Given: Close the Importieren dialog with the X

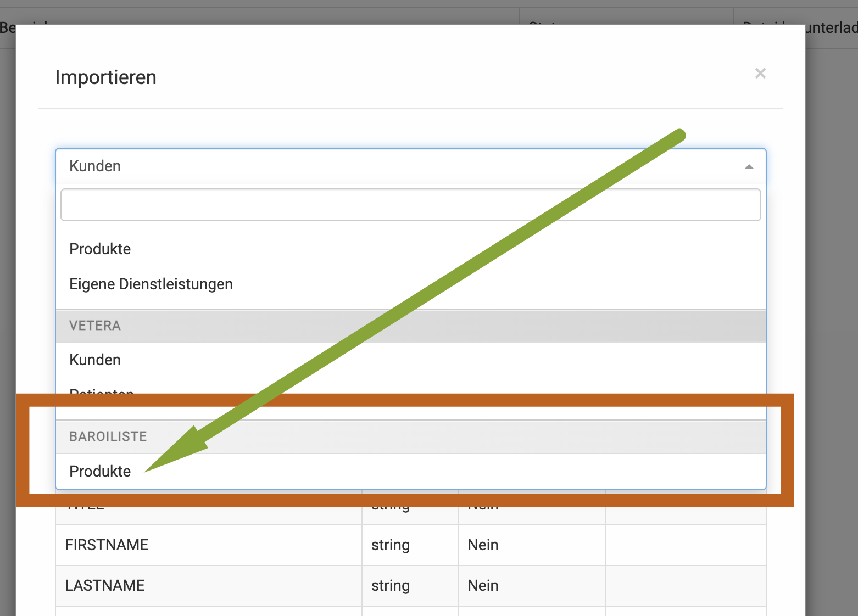Looking at the screenshot, I should pos(760,74).
